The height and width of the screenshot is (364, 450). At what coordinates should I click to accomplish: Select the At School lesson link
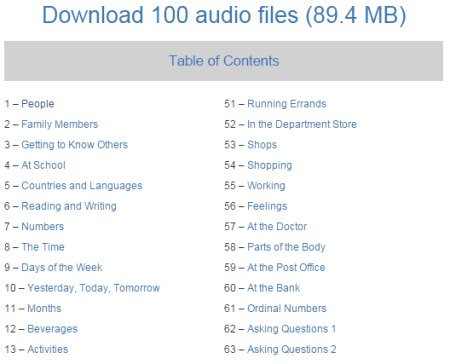point(43,165)
